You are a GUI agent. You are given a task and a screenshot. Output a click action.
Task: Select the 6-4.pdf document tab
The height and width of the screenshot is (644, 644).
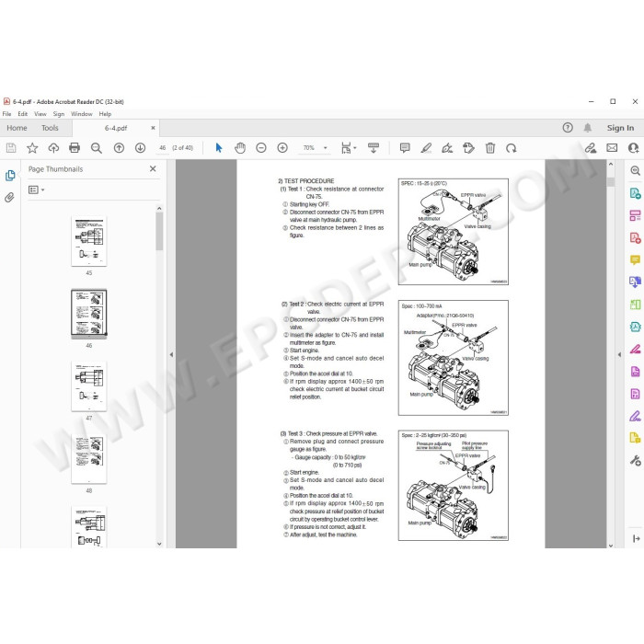point(116,128)
